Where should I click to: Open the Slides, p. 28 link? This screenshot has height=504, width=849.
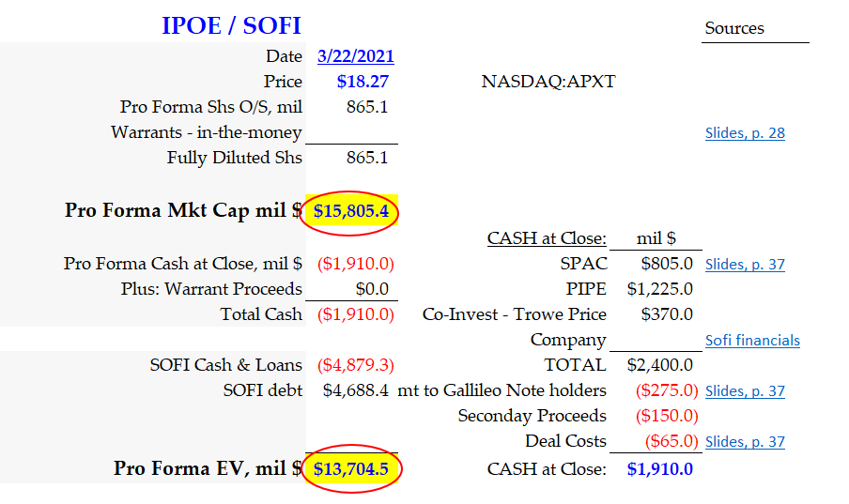[x=745, y=133]
